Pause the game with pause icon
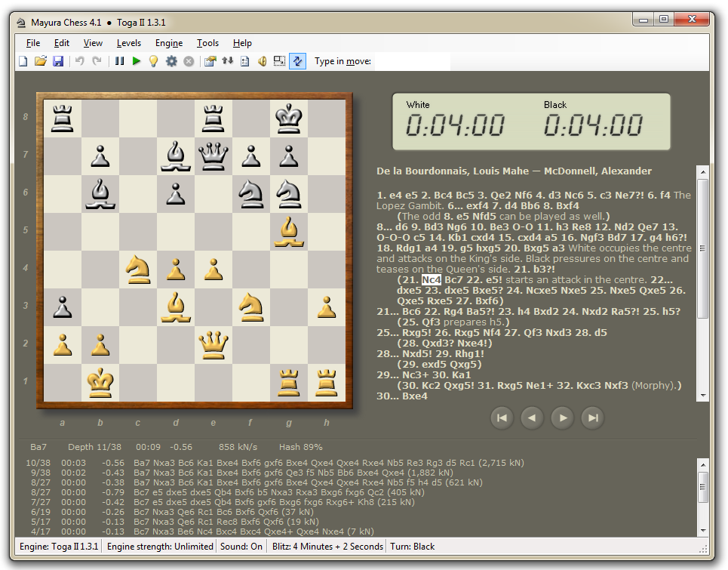The image size is (728, 570). click(x=119, y=61)
